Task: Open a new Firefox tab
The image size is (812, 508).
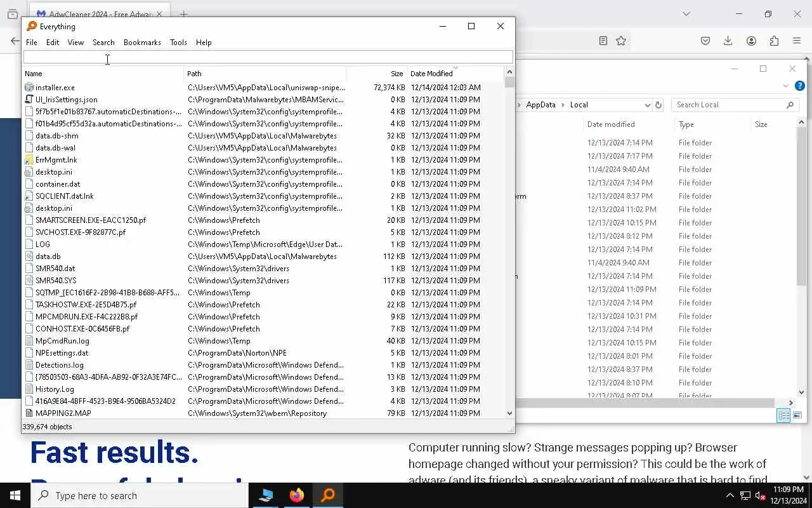Action: point(183,14)
